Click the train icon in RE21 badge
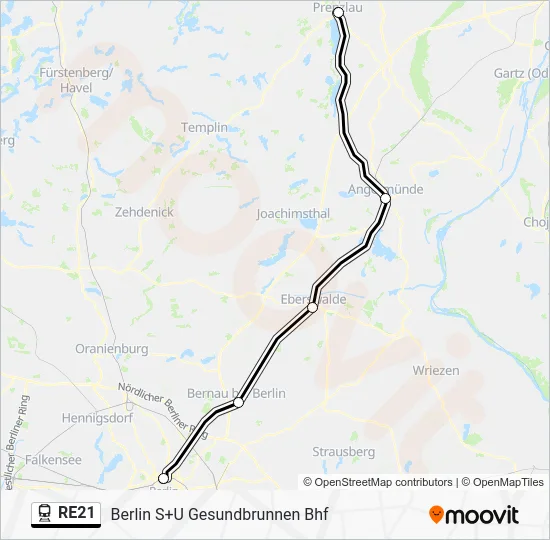The width and height of the screenshot is (550, 540). [45, 513]
